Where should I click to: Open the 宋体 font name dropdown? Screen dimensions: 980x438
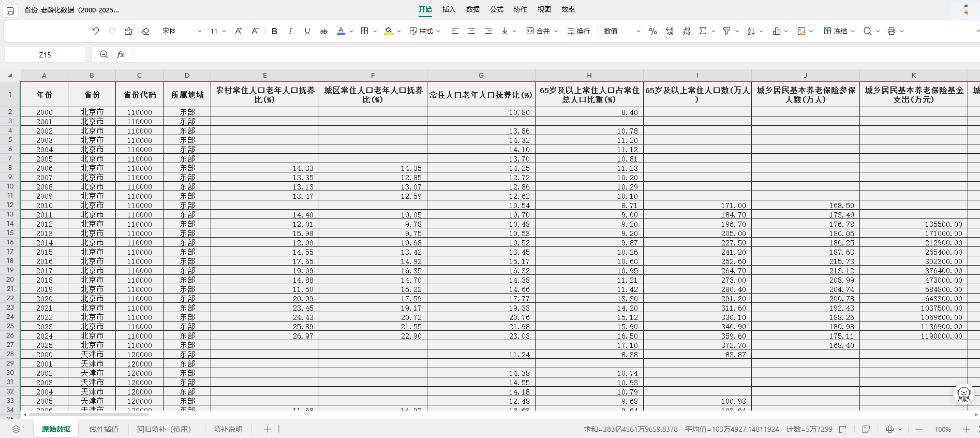coord(182,31)
